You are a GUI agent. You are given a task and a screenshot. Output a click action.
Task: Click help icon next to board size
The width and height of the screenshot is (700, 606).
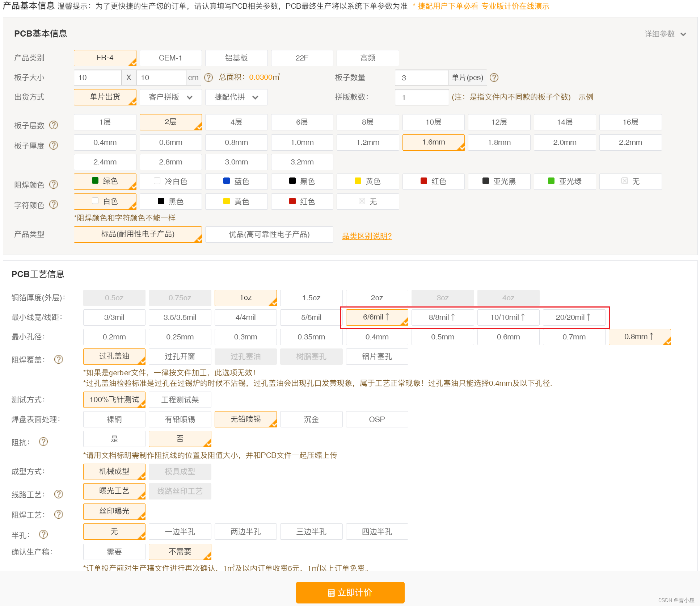coord(208,78)
